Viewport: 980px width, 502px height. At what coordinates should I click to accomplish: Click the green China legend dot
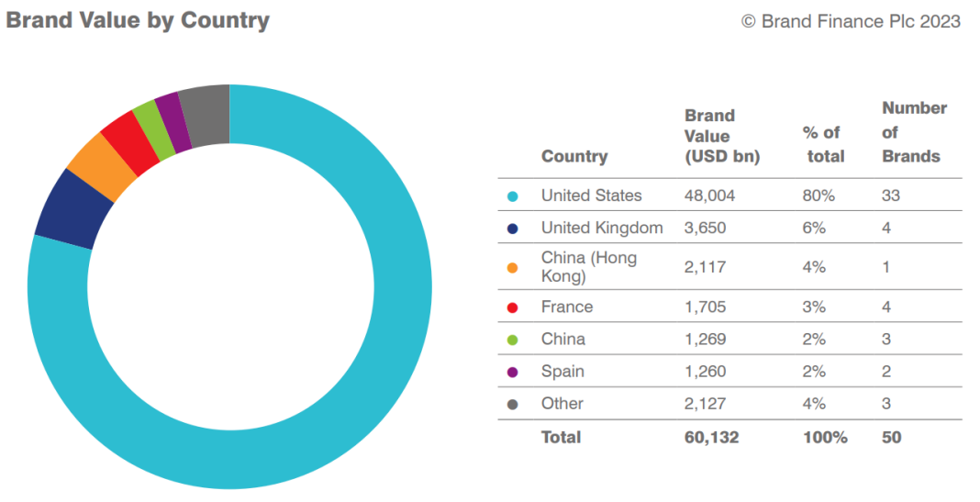[512, 340]
